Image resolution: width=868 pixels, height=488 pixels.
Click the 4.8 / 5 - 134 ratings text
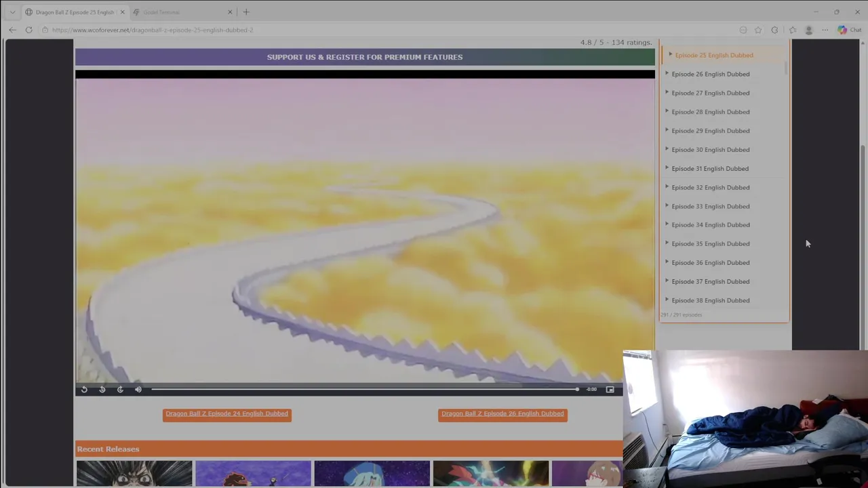click(x=616, y=42)
